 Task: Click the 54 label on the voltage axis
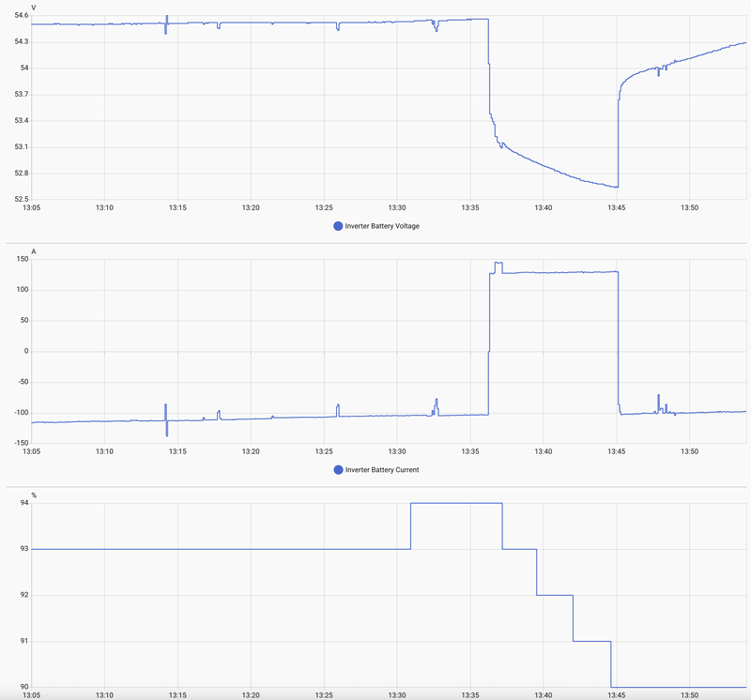tap(24, 68)
